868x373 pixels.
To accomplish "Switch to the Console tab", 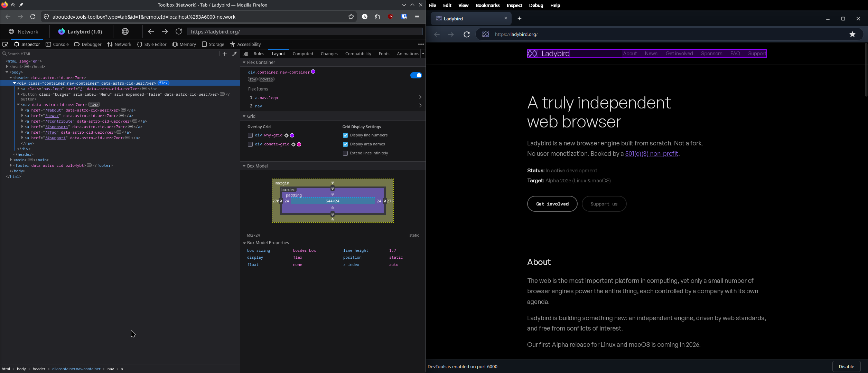I will pos(57,44).
